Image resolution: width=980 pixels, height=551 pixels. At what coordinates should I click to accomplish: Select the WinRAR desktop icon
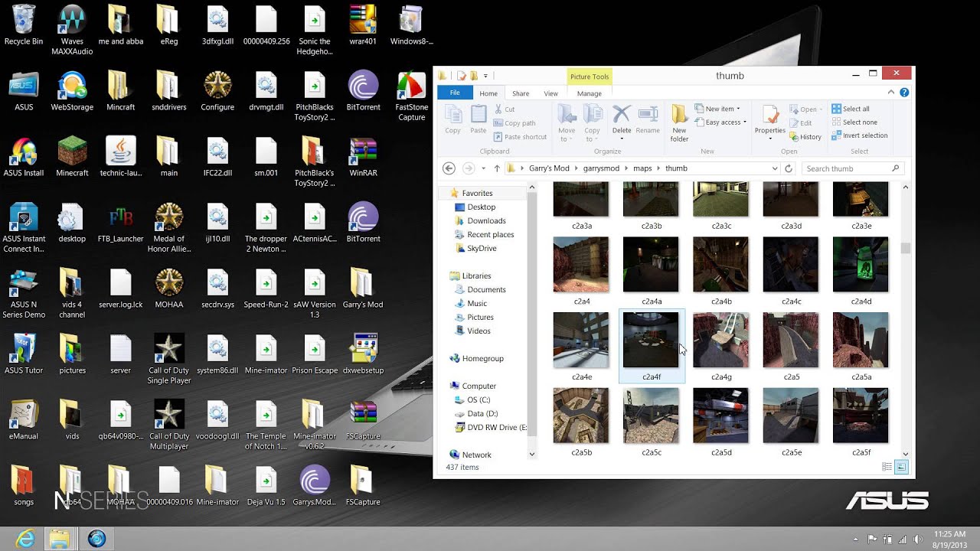point(363,157)
